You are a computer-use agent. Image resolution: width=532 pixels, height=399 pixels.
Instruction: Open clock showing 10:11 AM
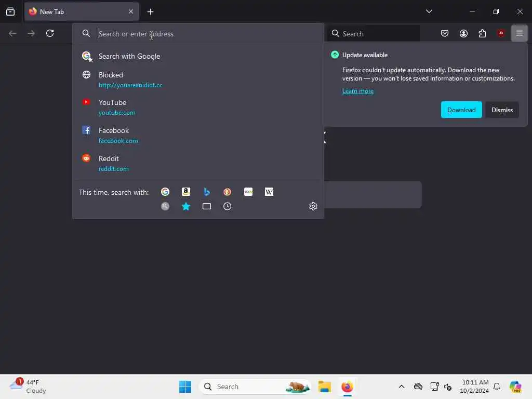474,387
